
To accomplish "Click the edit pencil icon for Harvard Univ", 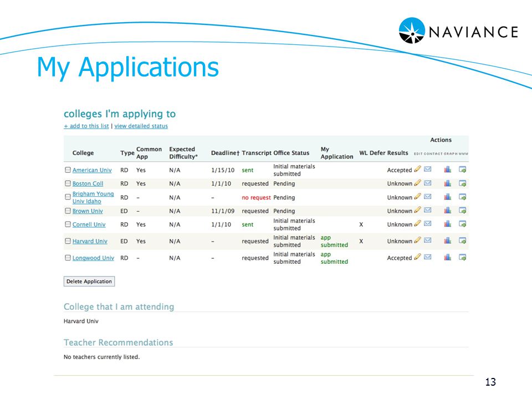I will click(418, 240).
